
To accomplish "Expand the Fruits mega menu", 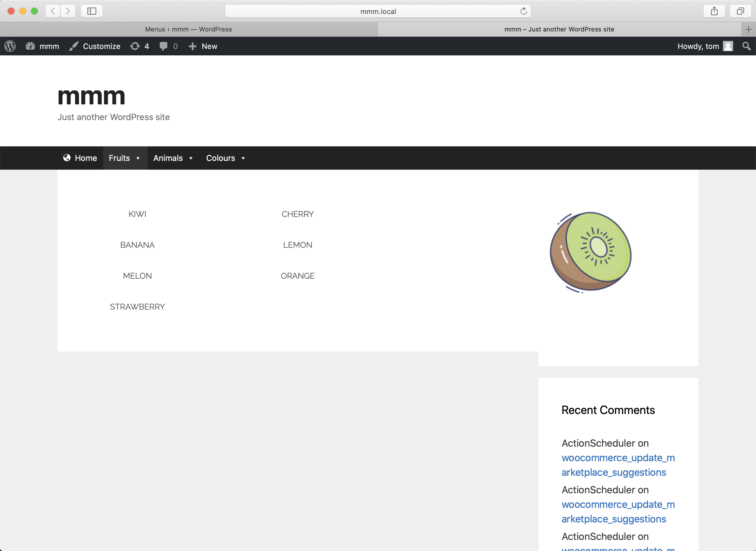I will coord(125,158).
